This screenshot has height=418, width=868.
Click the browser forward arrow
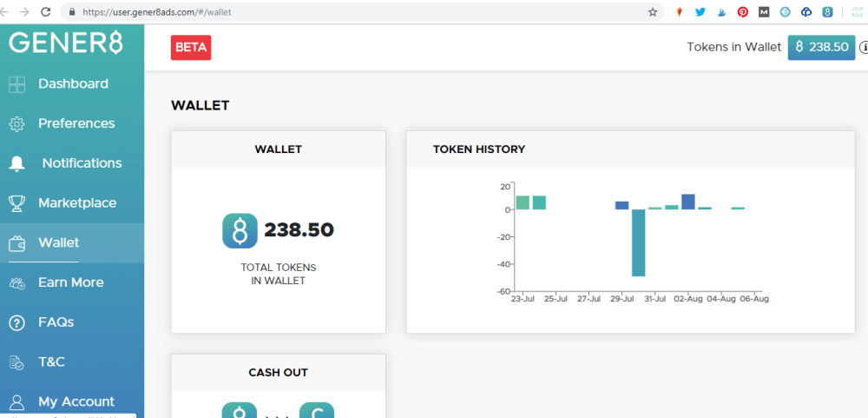click(23, 11)
